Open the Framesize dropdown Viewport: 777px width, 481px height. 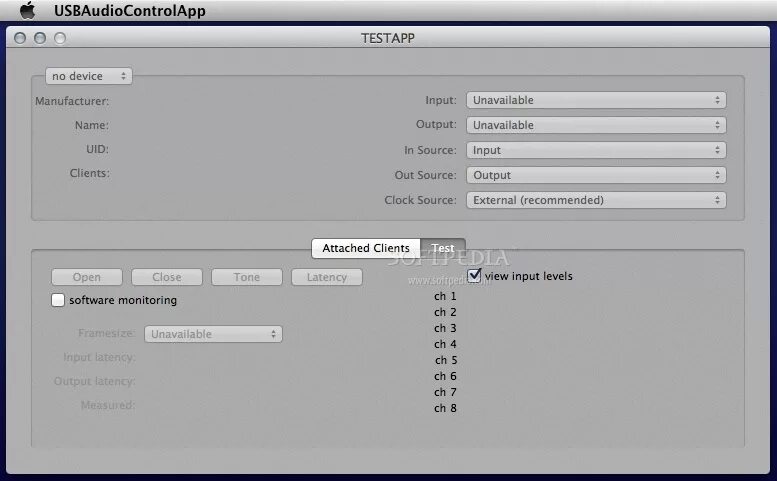click(214, 334)
